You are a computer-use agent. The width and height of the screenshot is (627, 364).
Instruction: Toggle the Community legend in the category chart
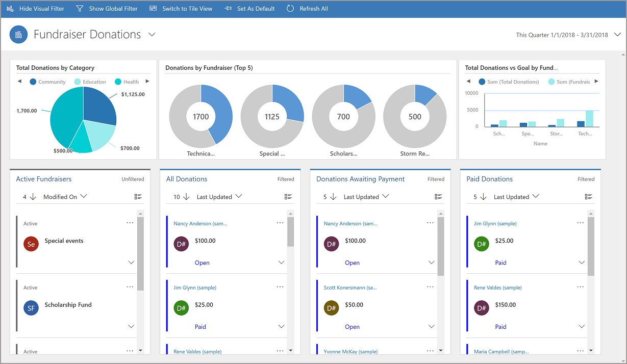click(47, 82)
